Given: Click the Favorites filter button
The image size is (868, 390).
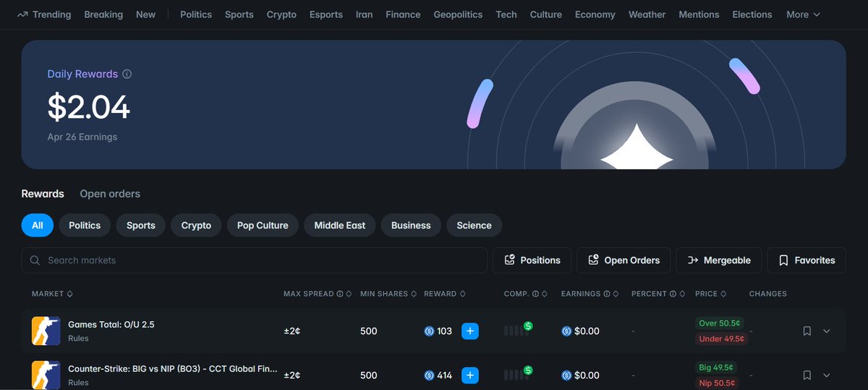Looking at the screenshot, I should pyautogui.click(x=807, y=260).
